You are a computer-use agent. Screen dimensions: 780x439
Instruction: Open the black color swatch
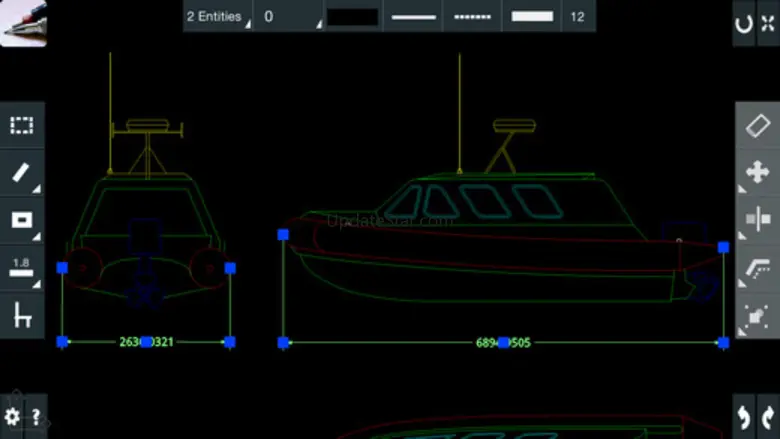[353, 16]
